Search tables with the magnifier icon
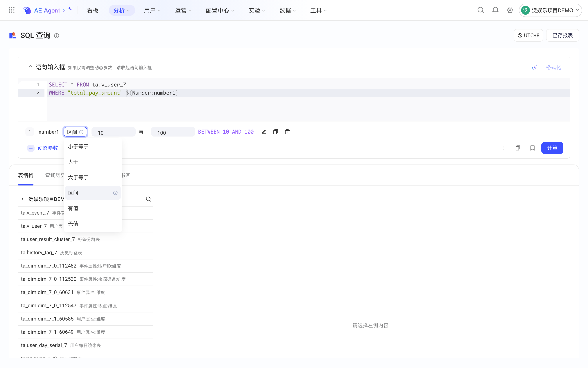Viewport: 588px width, 368px height. click(148, 199)
